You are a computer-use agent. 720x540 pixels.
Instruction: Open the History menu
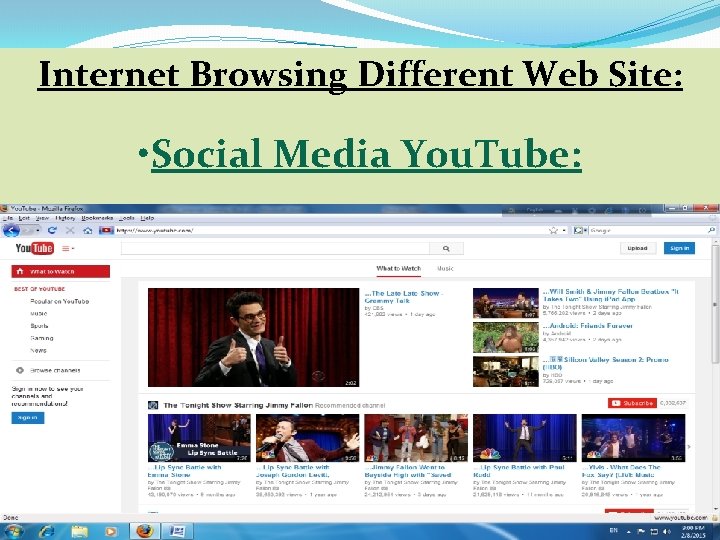pyautogui.click(x=65, y=218)
